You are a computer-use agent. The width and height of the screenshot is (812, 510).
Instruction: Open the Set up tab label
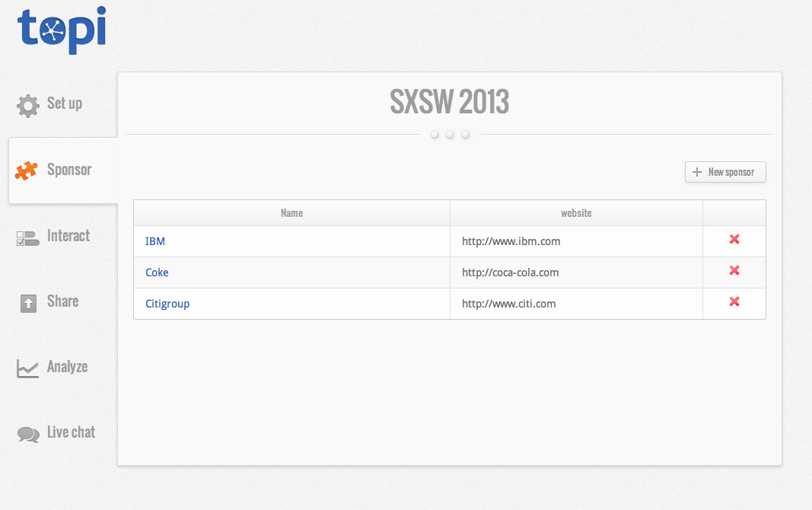pyautogui.click(x=65, y=104)
